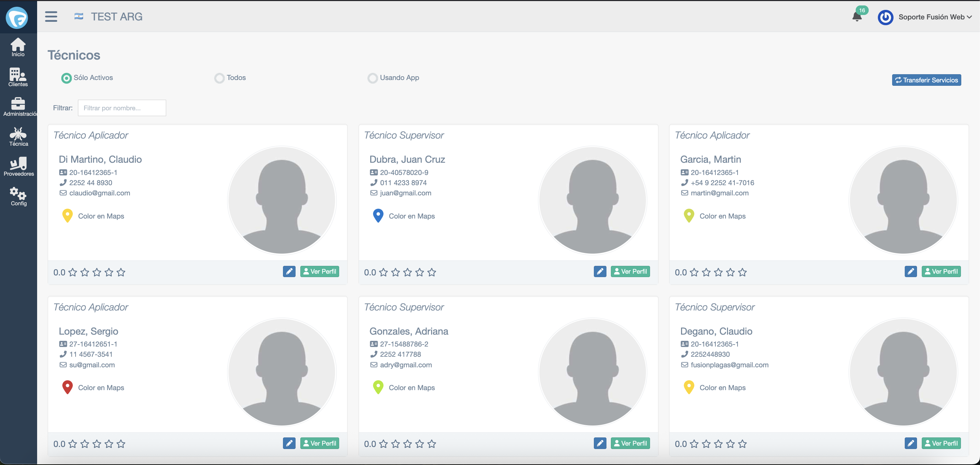
Task: Open Proveedores in the sidebar
Action: coord(18,166)
